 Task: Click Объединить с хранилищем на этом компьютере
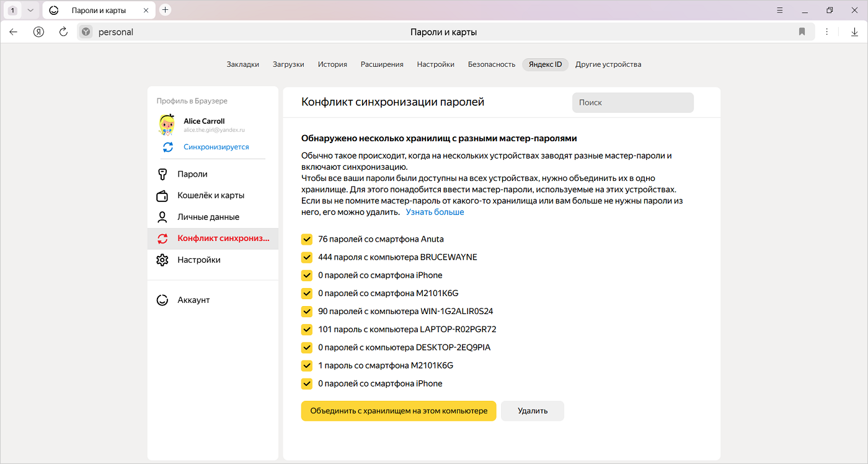399,411
